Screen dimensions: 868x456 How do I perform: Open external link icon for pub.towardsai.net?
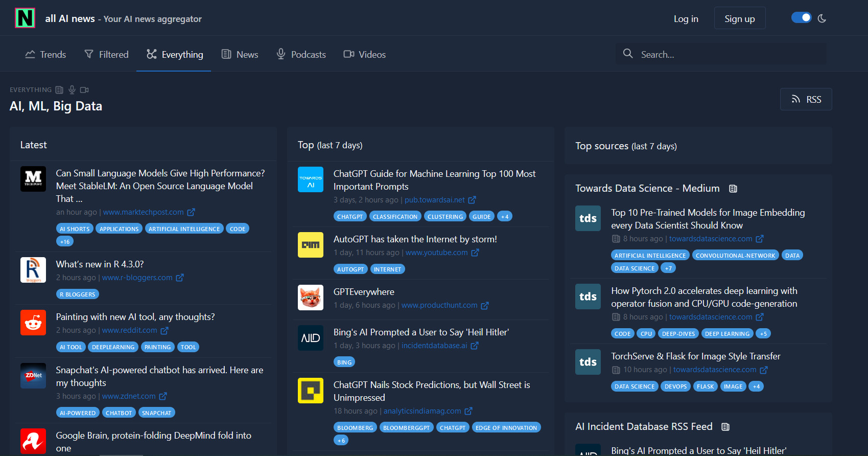pos(472,200)
